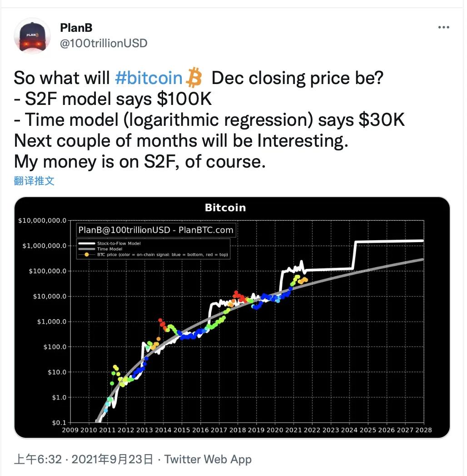This screenshot has height=476, width=467.
Task: Click the Twitter Web App source link
Action: [x=208, y=459]
